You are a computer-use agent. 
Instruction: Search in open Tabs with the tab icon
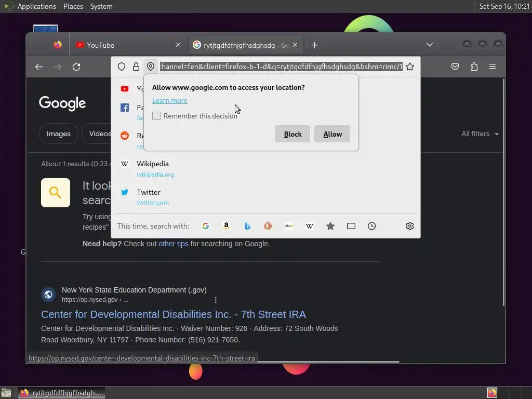click(351, 226)
